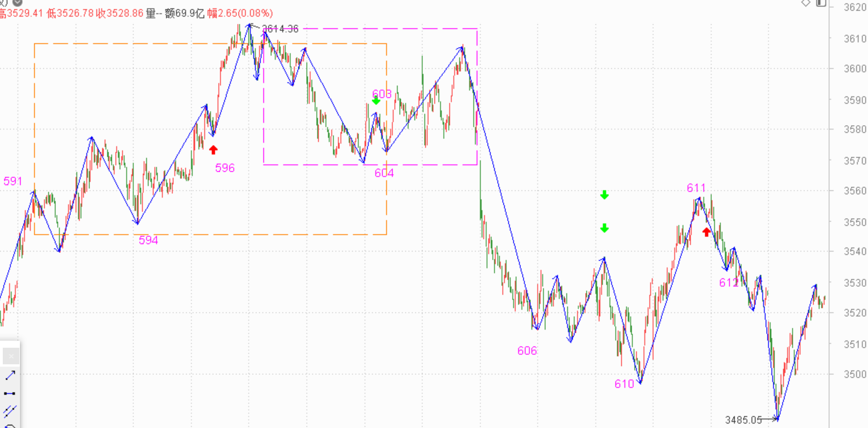Select the 3614.36 high price label
Image resolution: width=868 pixels, height=428 pixels.
280,29
